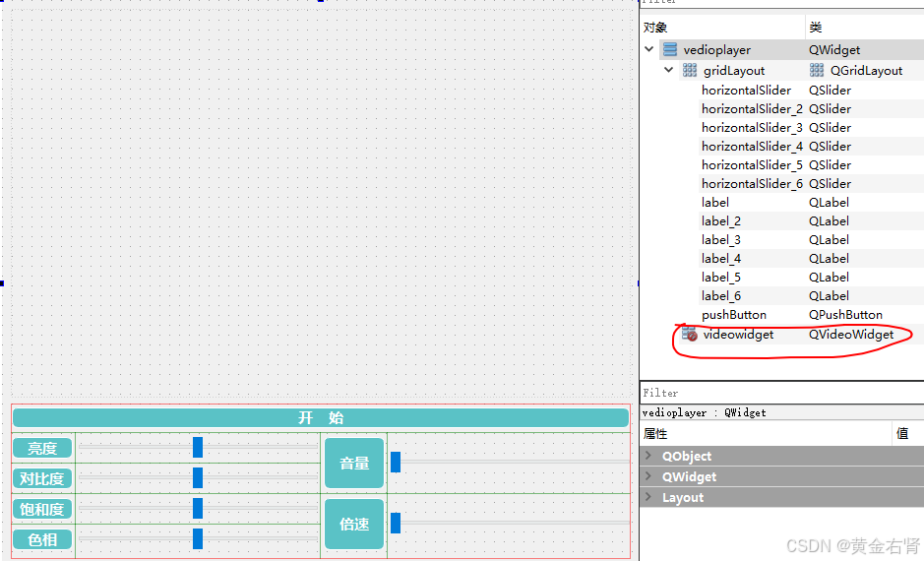Click the 'vedioplayer : QWidget' property header text
Image resolution: width=924 pixels, height=561 pixels.
705,412
